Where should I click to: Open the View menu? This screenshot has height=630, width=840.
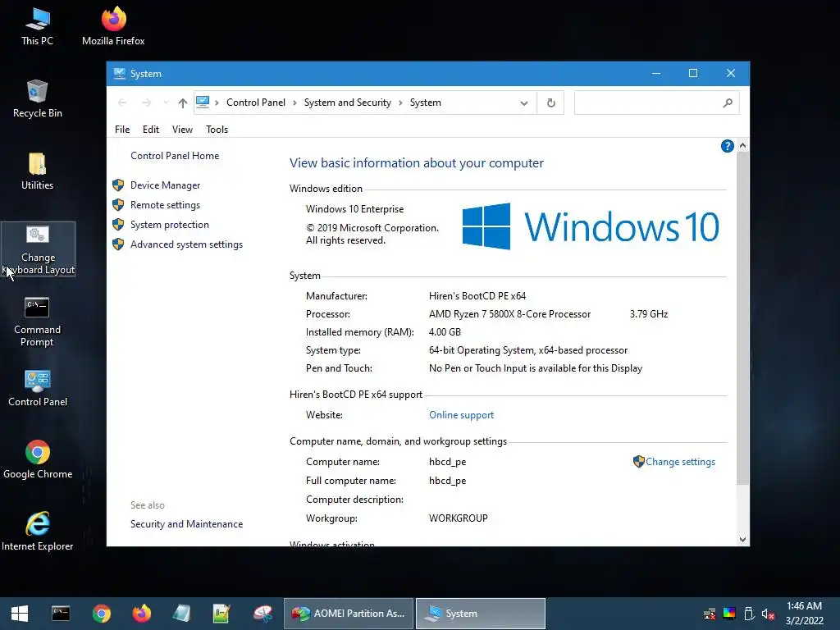[182, 130]
